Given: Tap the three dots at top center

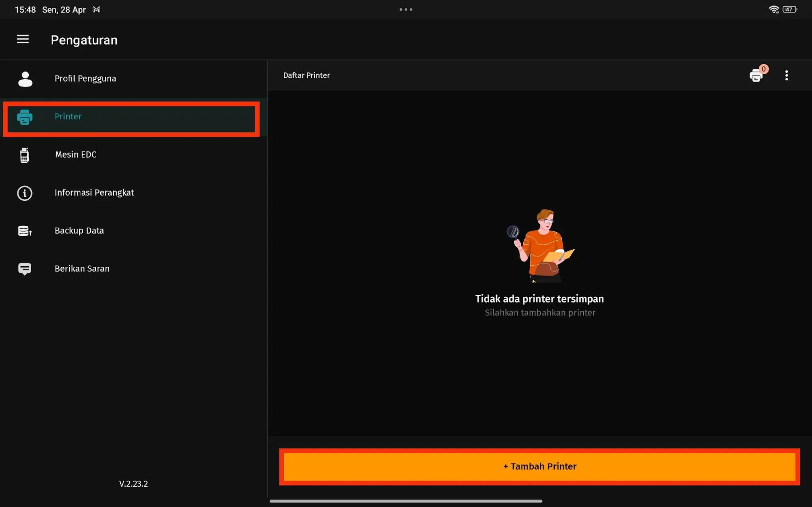Looking at the screenshot, I should coord(406,9).
